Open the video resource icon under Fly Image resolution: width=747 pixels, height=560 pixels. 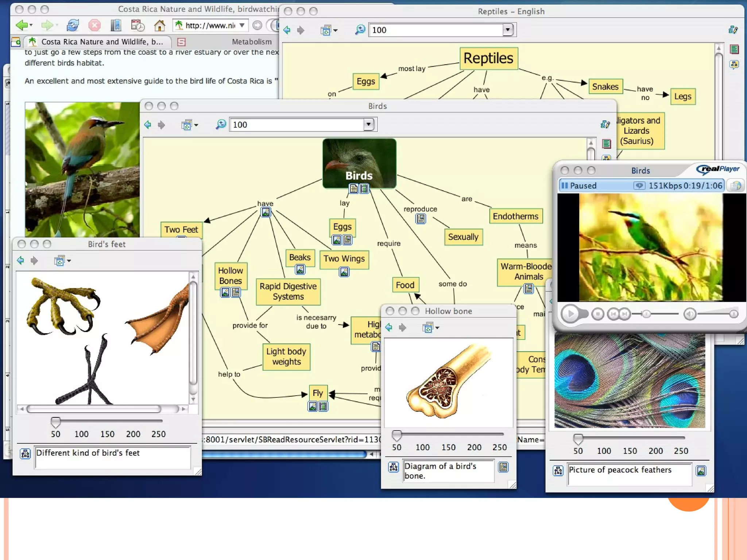[323, 406]
